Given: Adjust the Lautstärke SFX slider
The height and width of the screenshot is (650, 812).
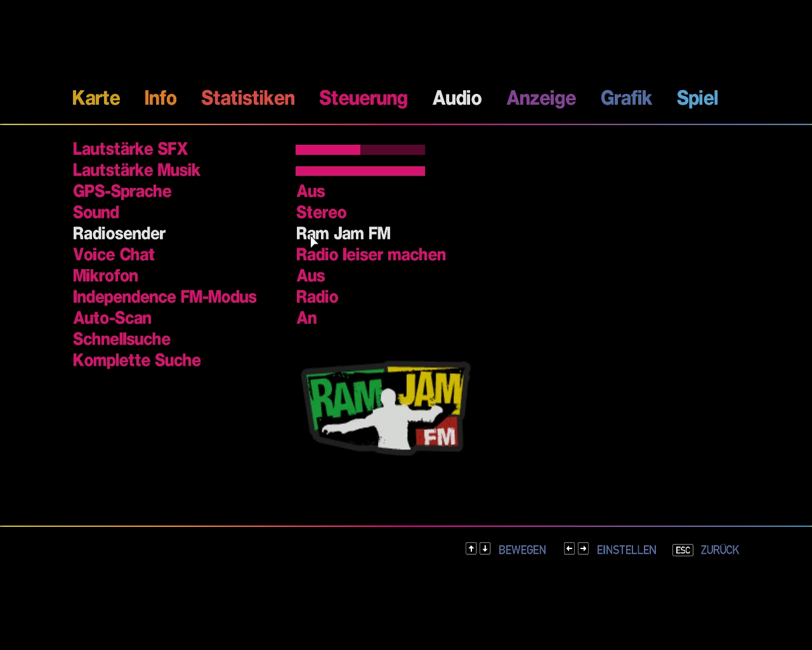Looking at the screenshot, I should pos(360,150).
